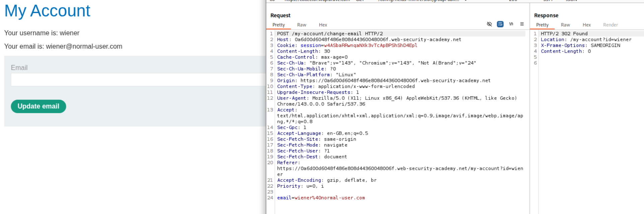Toggle hidden characters eye-slash icon in Request
Viewport: 644px width, 214px height.
(x=489, y=24)
